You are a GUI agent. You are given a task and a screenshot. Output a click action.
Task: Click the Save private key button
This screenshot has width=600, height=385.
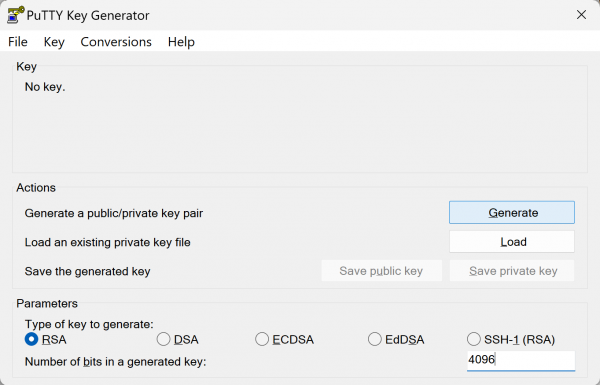(512, 271)
